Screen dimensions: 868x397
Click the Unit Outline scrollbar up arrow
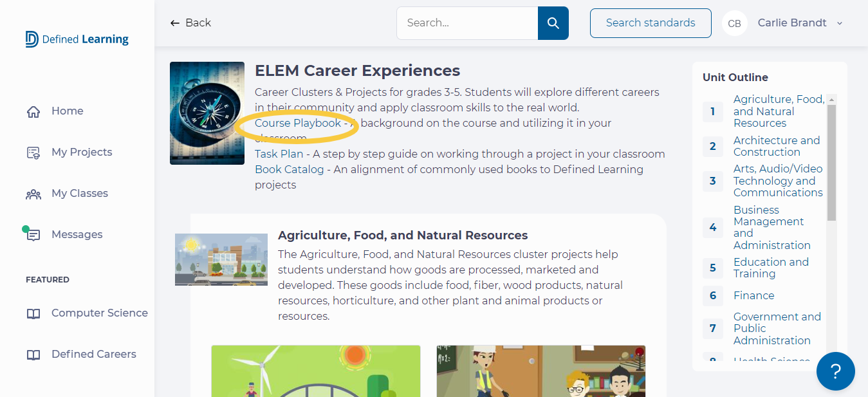click(x=832, y=100)
